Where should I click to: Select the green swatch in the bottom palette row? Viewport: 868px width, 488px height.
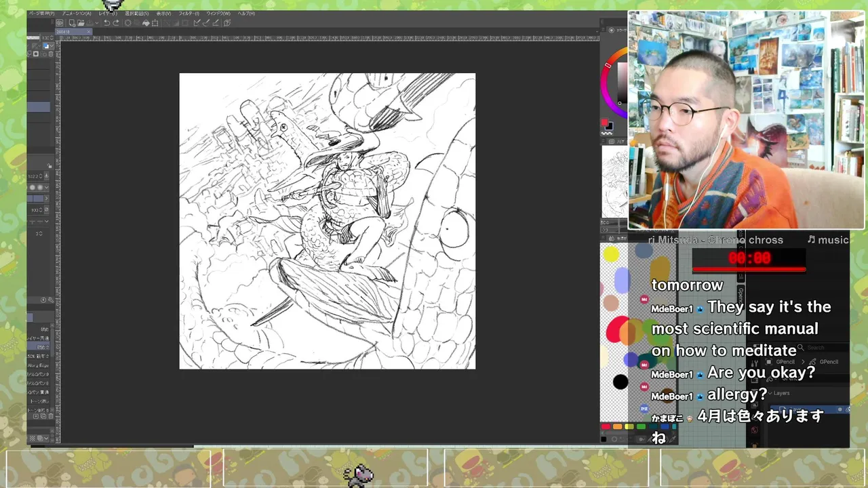641,426
